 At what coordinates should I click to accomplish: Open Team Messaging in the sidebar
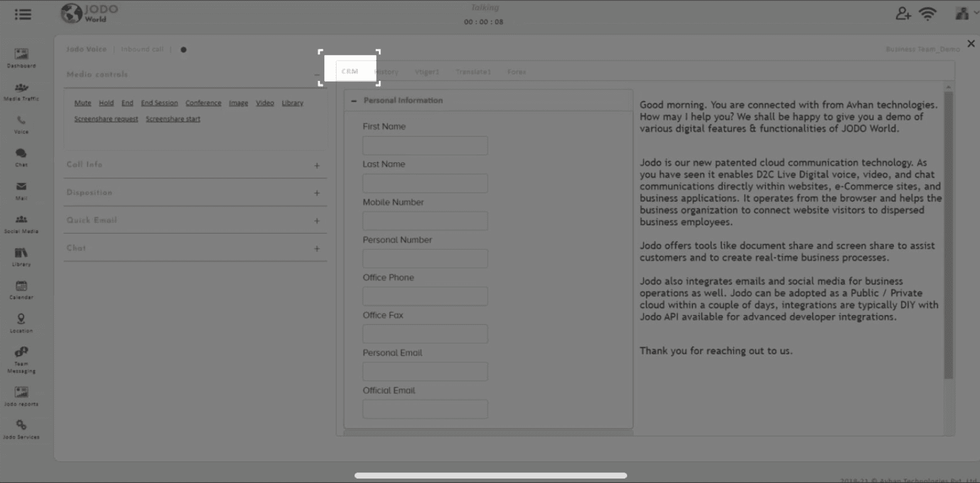click(21, 359)
